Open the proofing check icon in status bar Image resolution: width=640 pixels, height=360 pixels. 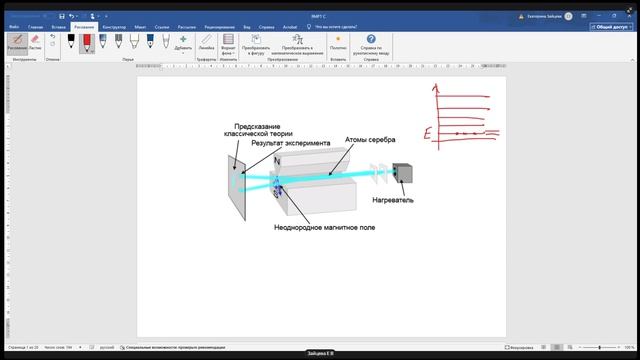91,347
